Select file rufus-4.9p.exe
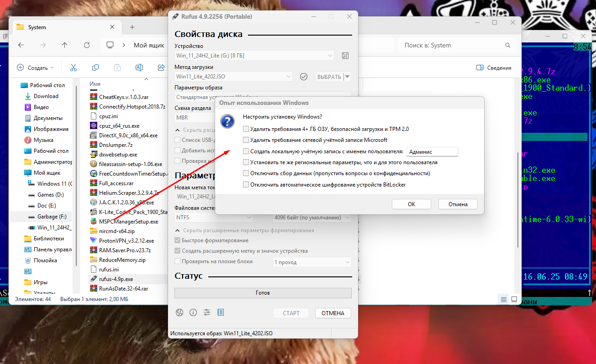Screen dimensions: 596x364 tap(116, 279)
